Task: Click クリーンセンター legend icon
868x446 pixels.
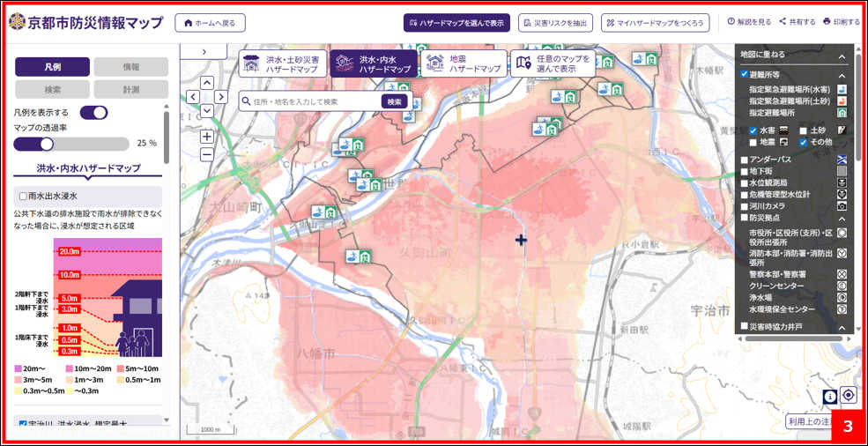Action: pyautogui.click(x=842, y=286)
